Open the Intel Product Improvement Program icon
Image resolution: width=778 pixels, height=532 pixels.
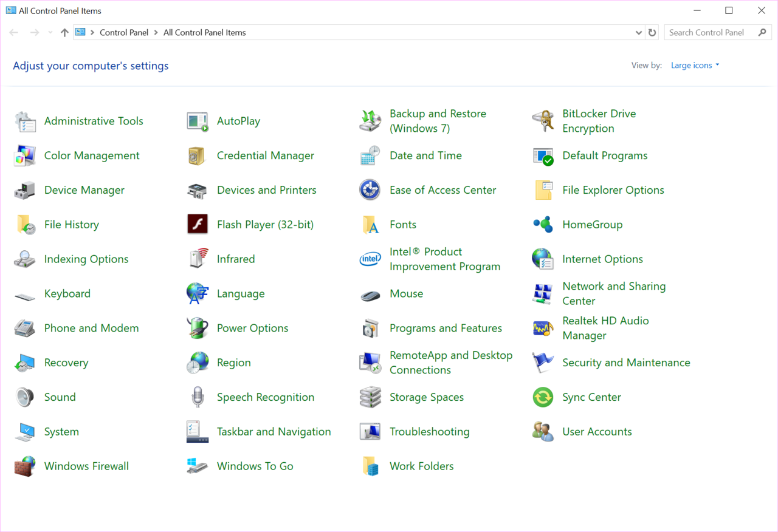coord(370,259)
